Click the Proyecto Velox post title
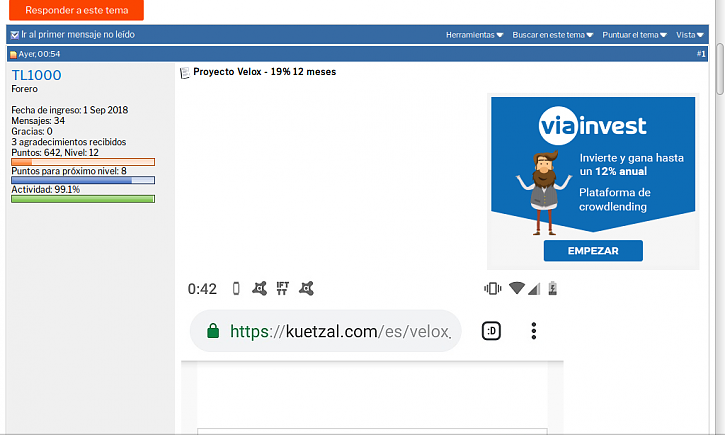 coord(264,72)
